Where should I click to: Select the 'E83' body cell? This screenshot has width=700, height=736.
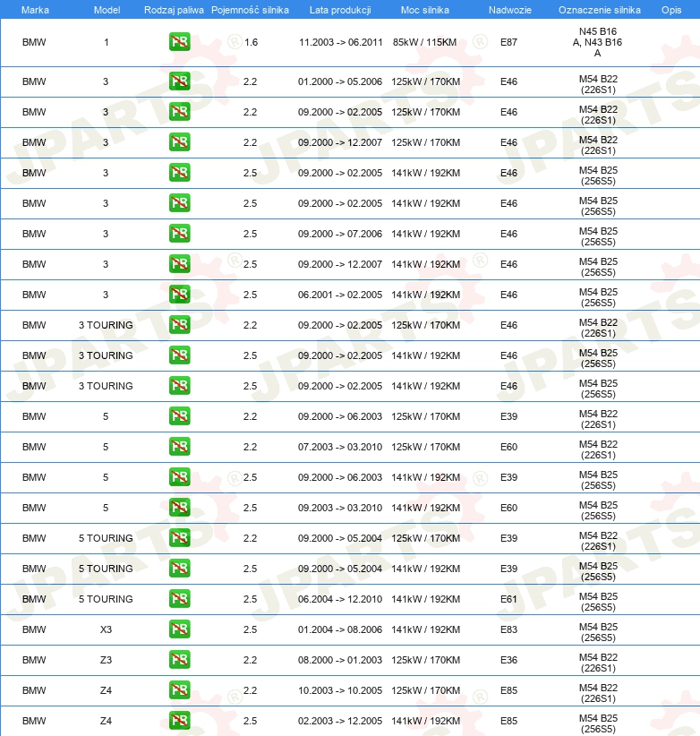click(x=509, y=629)
